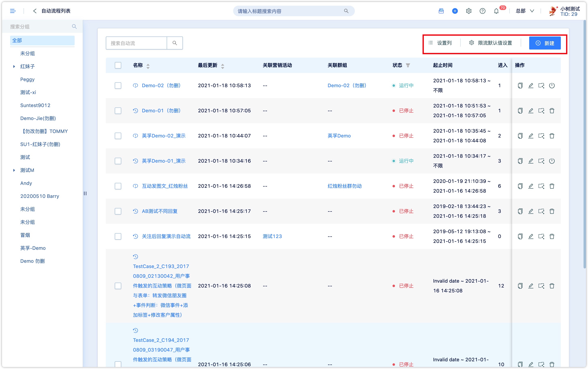Copy the 互动发图文_红烛粉丝 flow
Viewport: 588px width, 369px height.
pyautogui.click(x=520, y=186)
